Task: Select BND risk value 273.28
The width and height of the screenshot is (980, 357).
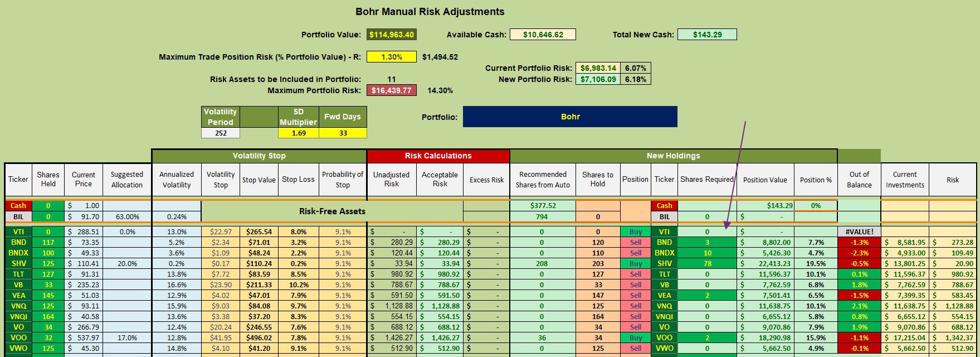Action: click(953, 243)
